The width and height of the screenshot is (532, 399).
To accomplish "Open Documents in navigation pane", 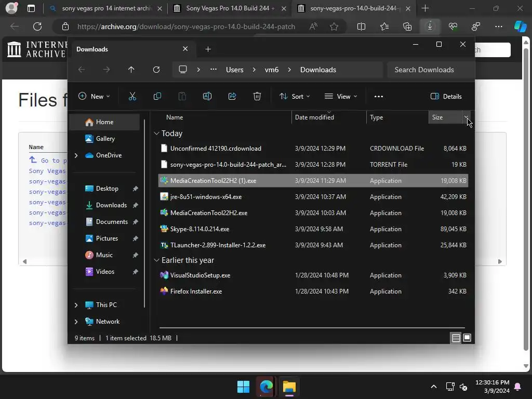I will [x=112, y=222].
